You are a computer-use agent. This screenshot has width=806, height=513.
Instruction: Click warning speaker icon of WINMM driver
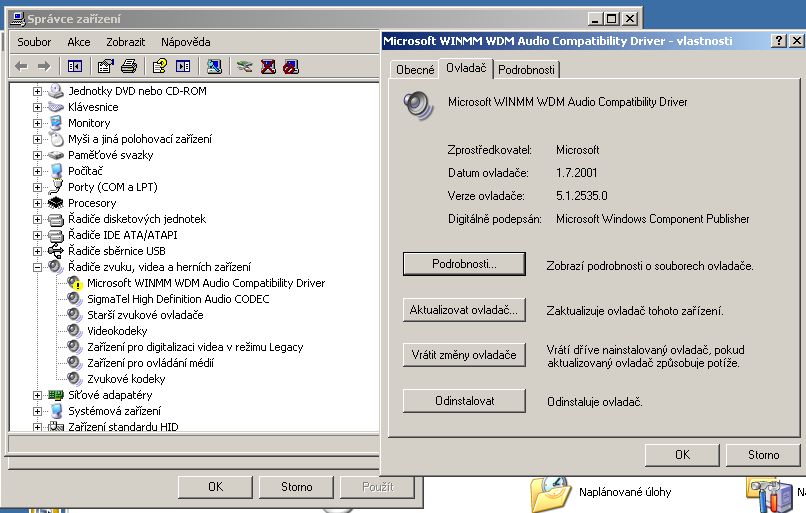(x=75, y=283)
